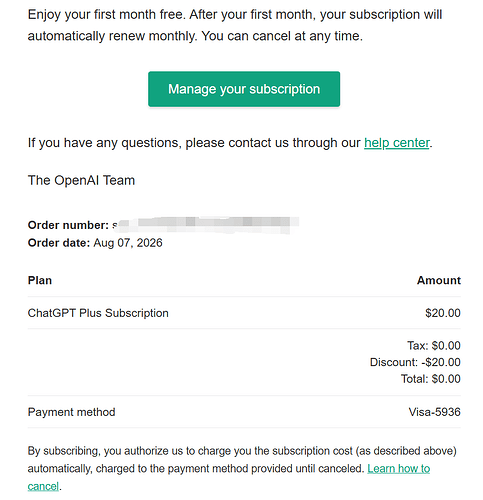Open the help center link
Screen dimensions: 483x500
point(397,143)
